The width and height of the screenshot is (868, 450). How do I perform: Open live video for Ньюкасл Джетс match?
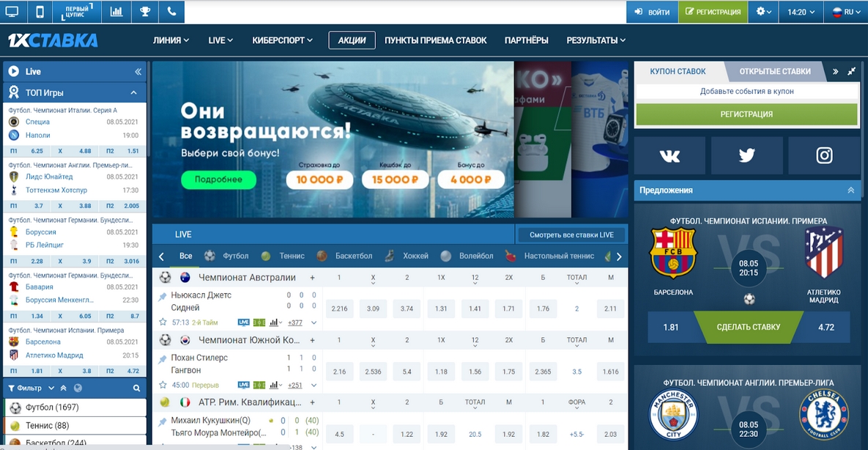click(244, 322)
